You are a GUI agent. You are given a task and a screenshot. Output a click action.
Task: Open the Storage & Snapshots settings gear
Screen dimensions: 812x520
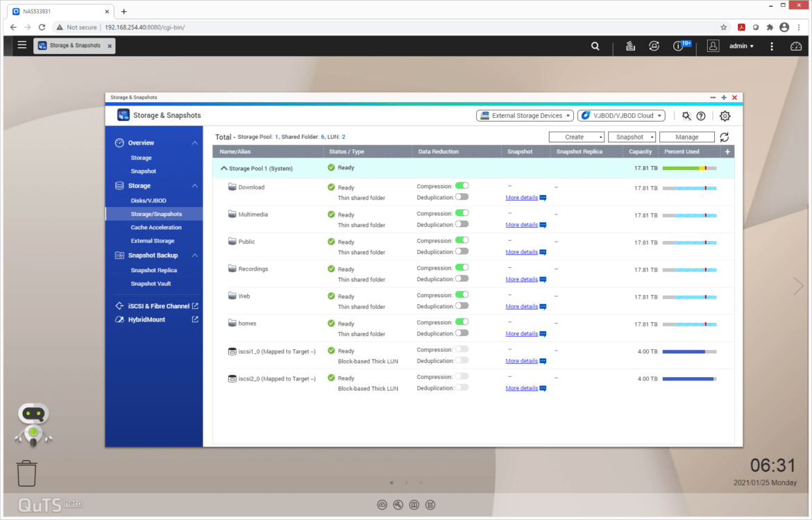[725, 116]
